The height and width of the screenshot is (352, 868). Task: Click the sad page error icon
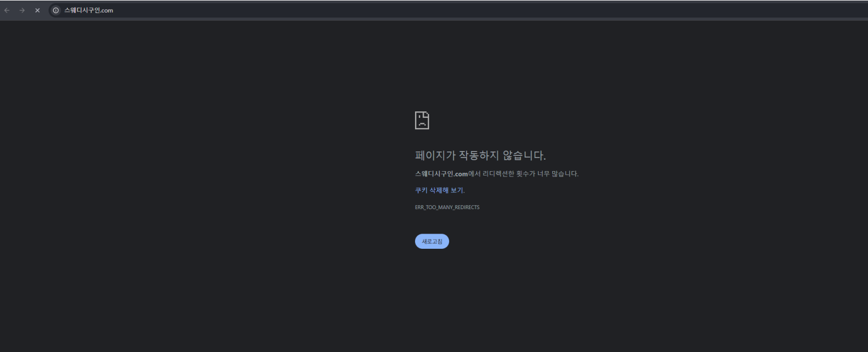[x=422, y=120]
